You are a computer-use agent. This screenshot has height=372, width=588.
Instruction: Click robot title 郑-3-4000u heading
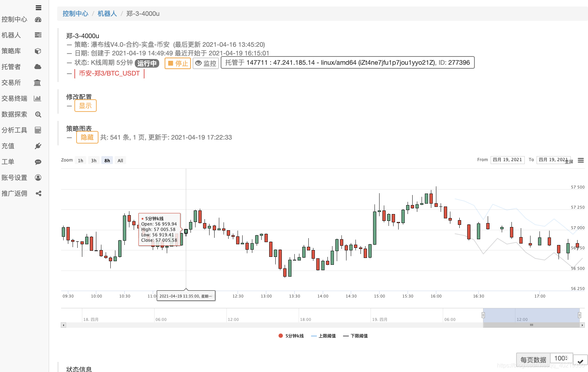coord(83,36)
